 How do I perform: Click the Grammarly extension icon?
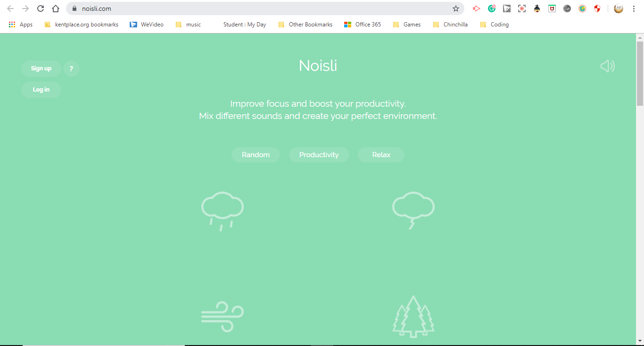[x=492, y=8]
